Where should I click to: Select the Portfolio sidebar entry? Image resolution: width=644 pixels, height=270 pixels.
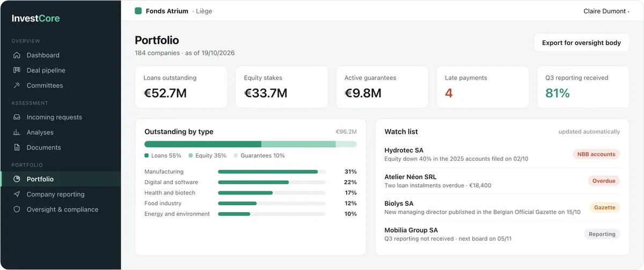click(x=61, y=179)
